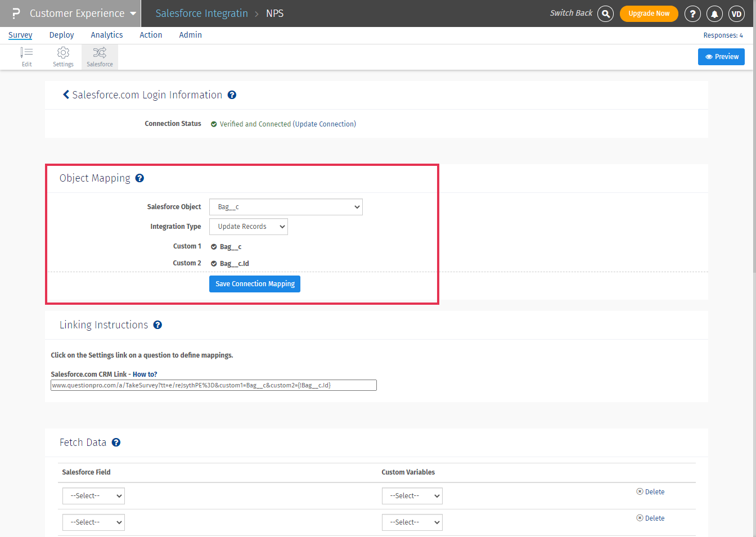Open the first Salesforce Field select dropdown
Image resolution: width=756 pixels, height=537 pixels.
(x=93, y=495)
